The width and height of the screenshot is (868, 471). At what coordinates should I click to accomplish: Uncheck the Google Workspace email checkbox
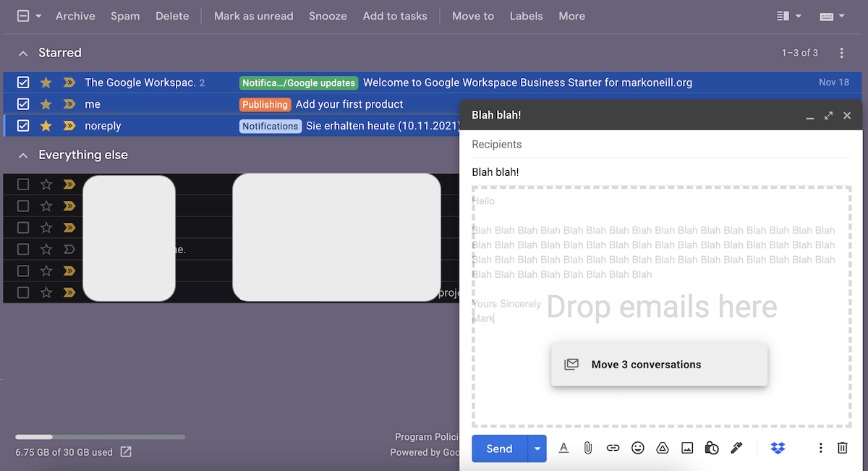23,82
